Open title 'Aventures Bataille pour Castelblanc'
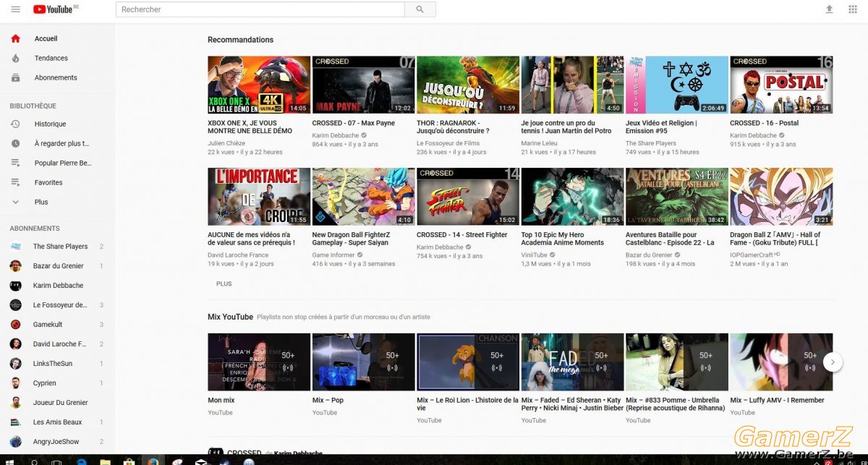The image size is (868, 465). (x=670, y=239)
